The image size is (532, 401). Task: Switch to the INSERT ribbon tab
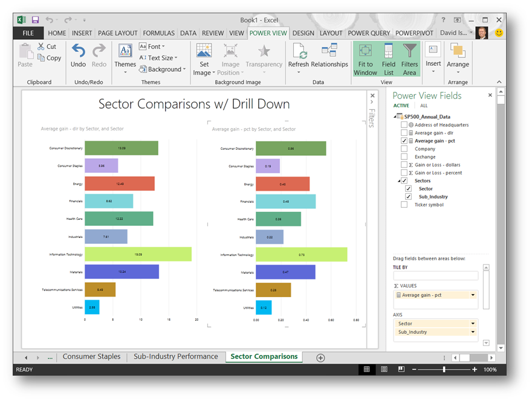pyautogui.click(x=82, y=33)
